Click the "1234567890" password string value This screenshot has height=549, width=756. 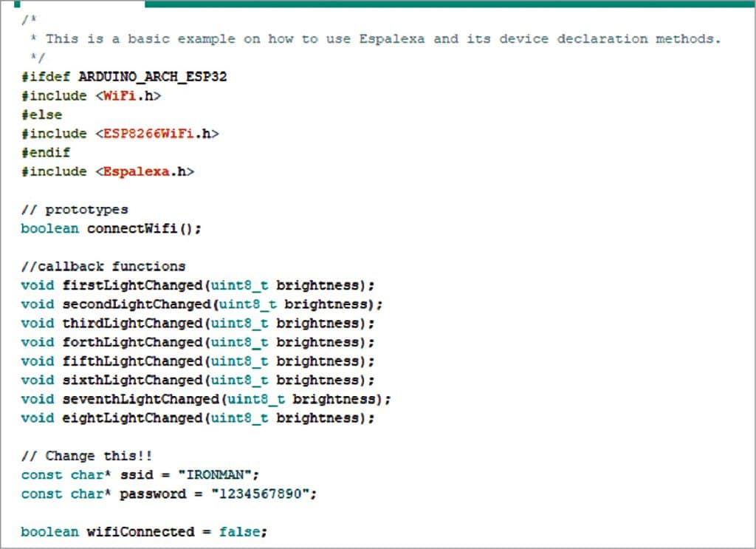click(259, 494)
